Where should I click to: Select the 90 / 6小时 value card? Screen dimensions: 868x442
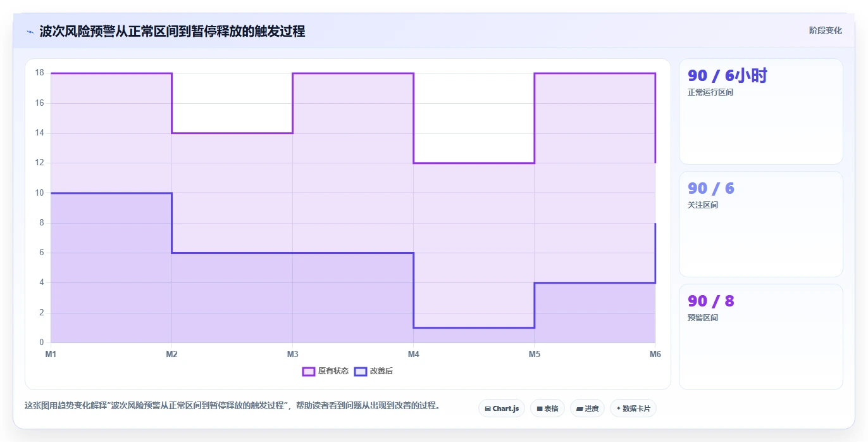tap(760, 111)
